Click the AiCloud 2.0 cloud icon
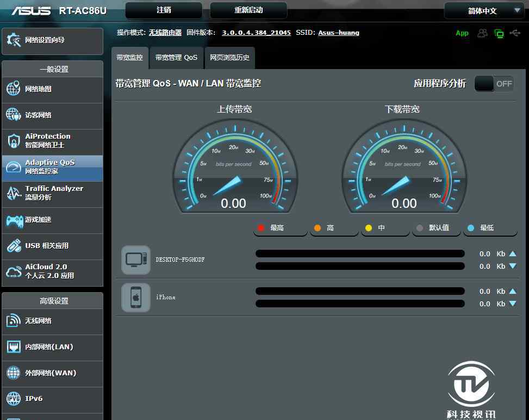The height and width of the screenshot is (420, 529). [x=14, y=272]
